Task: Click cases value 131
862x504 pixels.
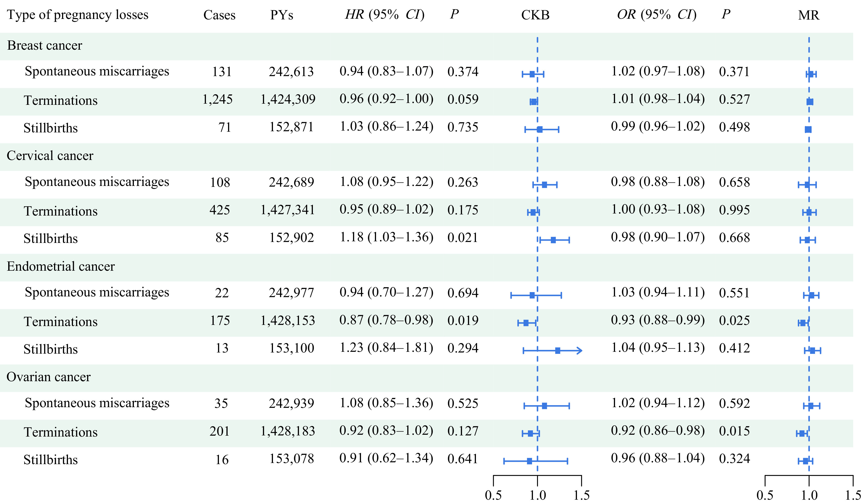Action: click(x=222, y=72)
